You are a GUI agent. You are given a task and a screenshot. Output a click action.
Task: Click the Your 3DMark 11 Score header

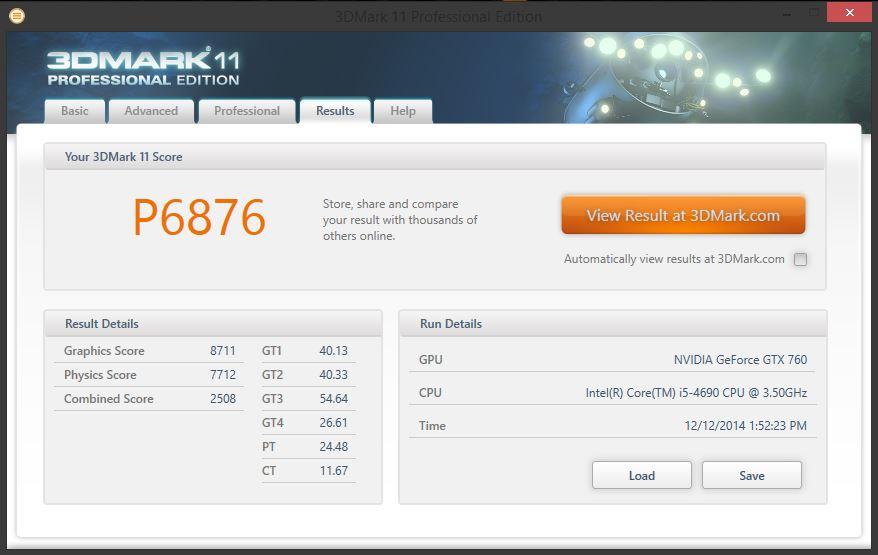pos(435,157)
